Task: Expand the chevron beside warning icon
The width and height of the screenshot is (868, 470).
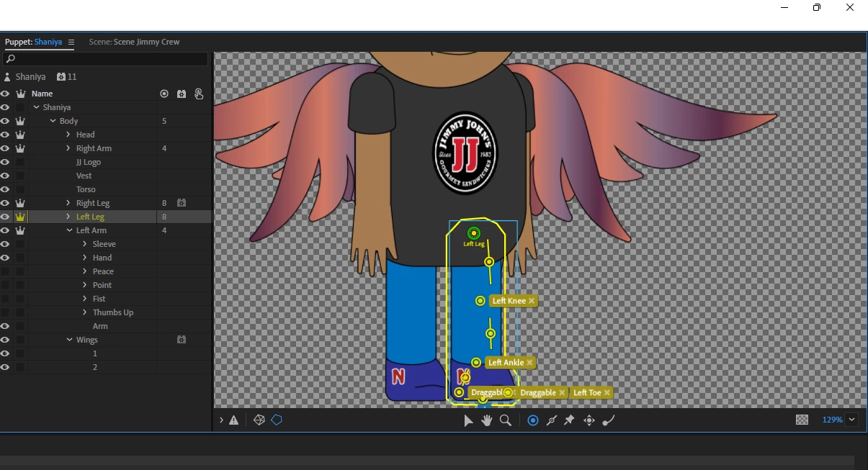Action: pos(222,420)
